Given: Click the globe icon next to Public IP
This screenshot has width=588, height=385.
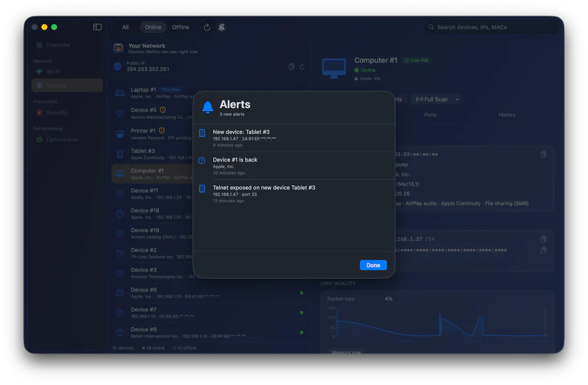Looking at the screenshot, I should point(118,67).
